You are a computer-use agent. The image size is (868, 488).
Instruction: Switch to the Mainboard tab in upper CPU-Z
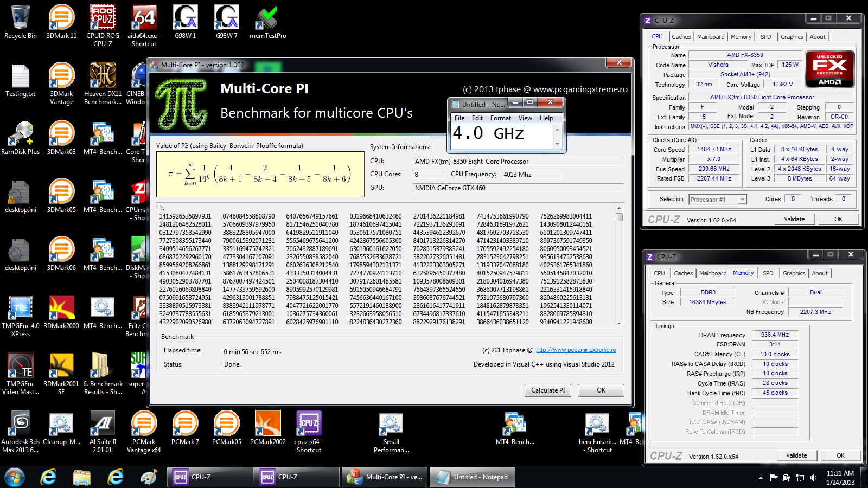point(710,37)
